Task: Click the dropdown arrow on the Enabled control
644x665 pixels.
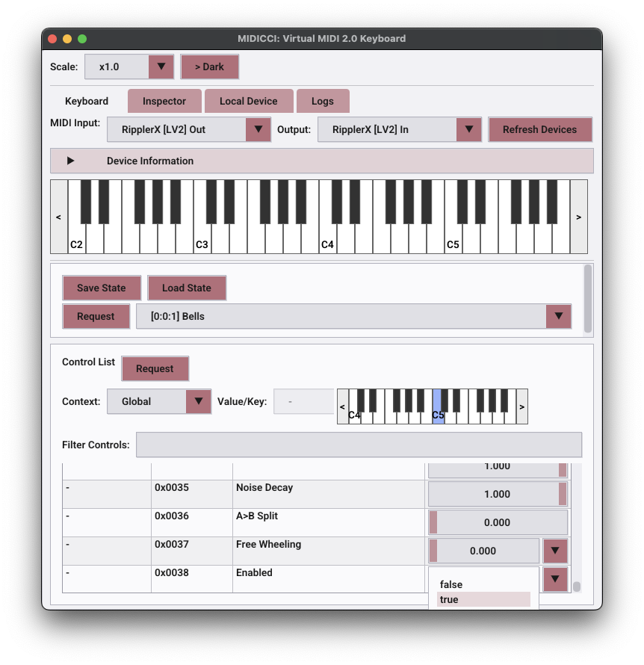Action: point(555,579)
